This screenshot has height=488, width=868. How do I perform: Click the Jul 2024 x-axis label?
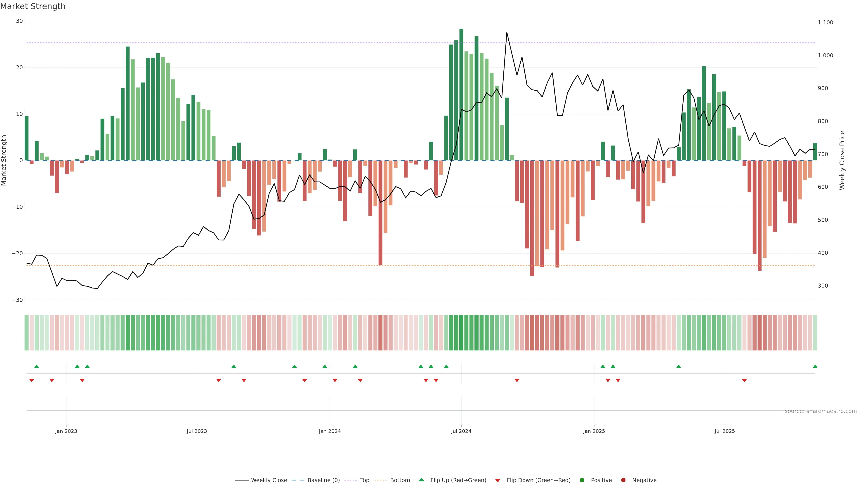[461, 431]
